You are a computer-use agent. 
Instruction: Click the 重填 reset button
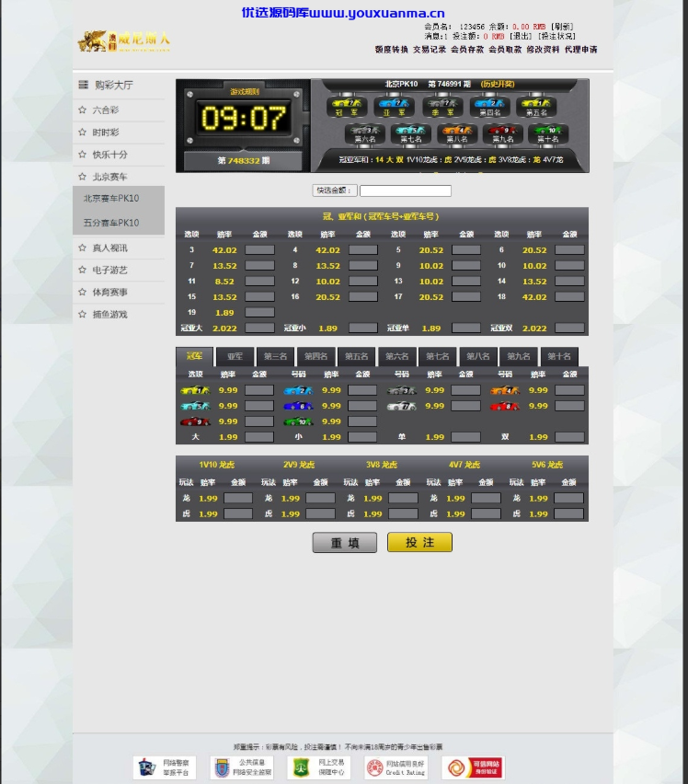click(345, 543)
